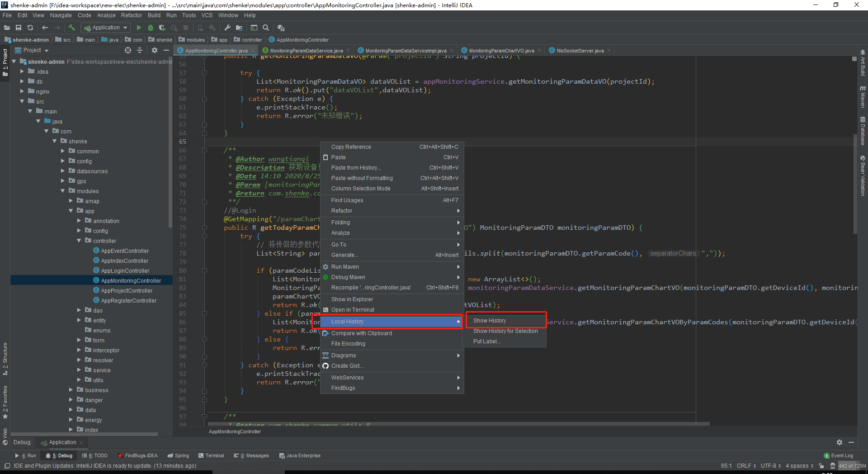Click the Synchronize refresh toolbar icon
This screenshot has width=868, height=474.
(x=30, y=28)
